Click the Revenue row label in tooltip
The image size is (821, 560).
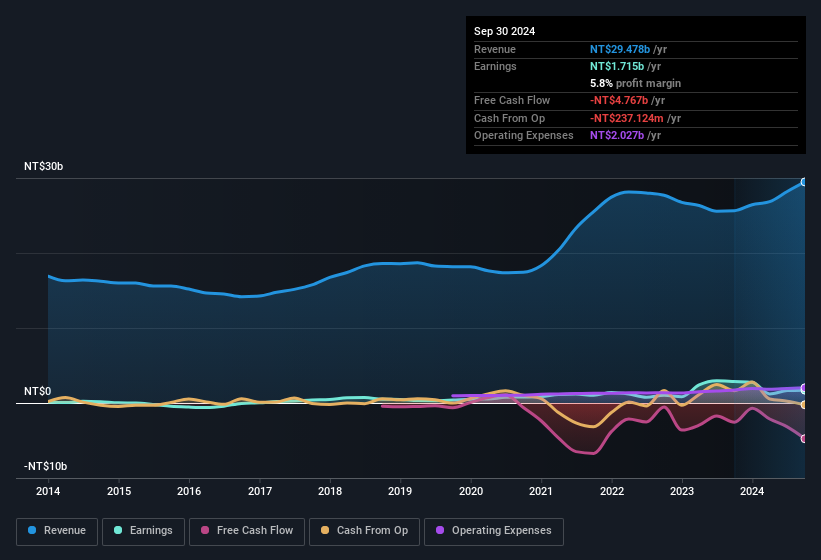click(x=495, y=49)
